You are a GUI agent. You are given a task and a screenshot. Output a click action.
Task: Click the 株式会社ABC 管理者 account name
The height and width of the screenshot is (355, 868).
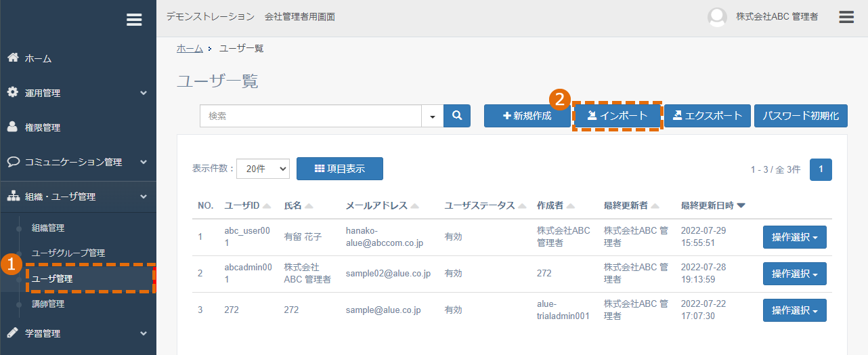tap(777, 17)
